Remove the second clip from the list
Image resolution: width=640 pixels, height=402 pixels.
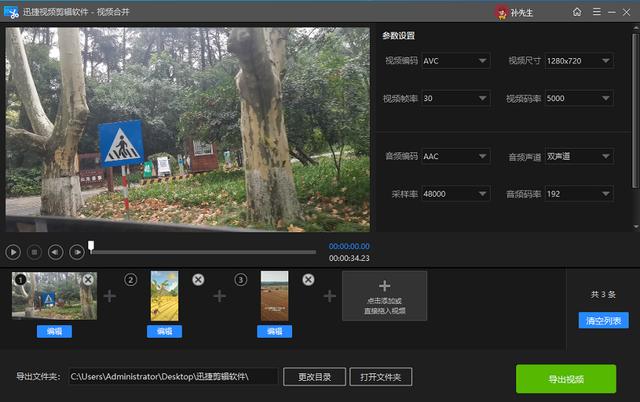pyautogui.click(x=198, y=279)
